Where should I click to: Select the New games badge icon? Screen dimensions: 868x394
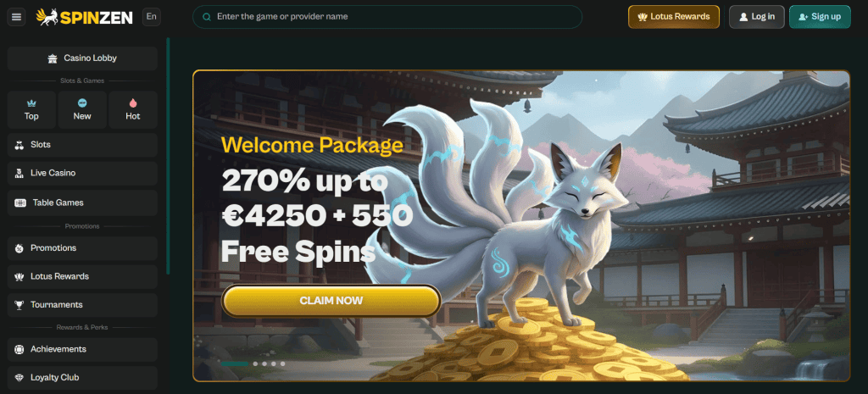(82, 103)
